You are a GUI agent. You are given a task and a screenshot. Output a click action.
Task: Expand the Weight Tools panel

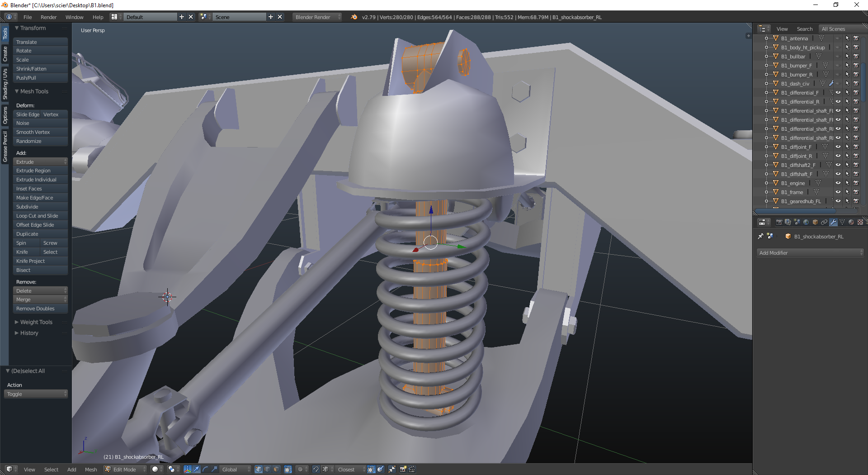(x=36, y=322)
